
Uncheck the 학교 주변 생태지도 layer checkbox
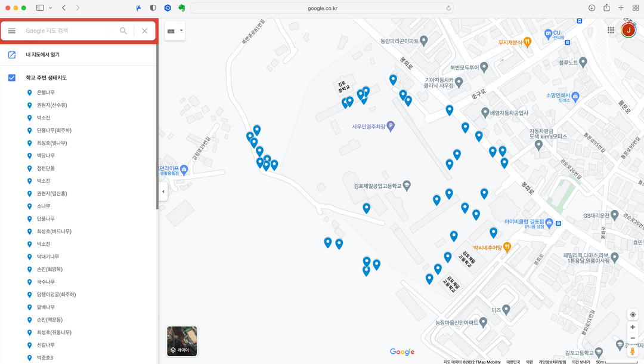(x=12, y=78)
